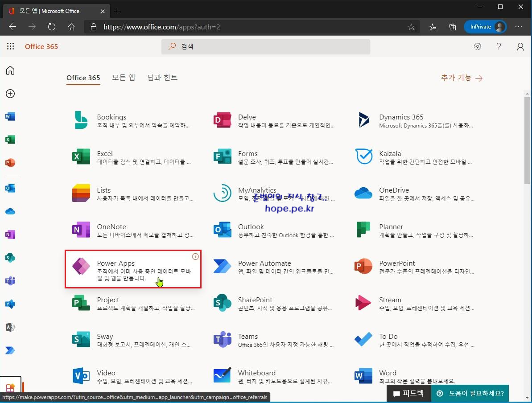
Task: Open the browser settings ellipsis menu
Action: [519, 27]
